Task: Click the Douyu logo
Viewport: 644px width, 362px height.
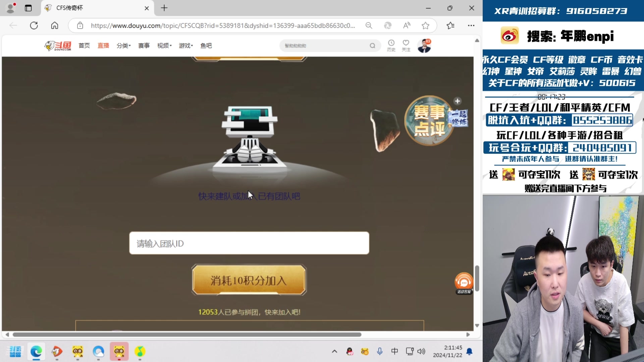Action: [58, 46]
